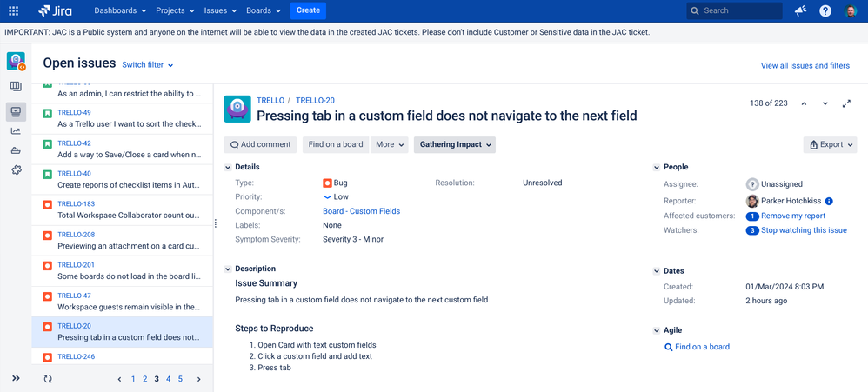Click Remove my report link
The width and height of the screenshot is (868, 392).
coord(793,216)
